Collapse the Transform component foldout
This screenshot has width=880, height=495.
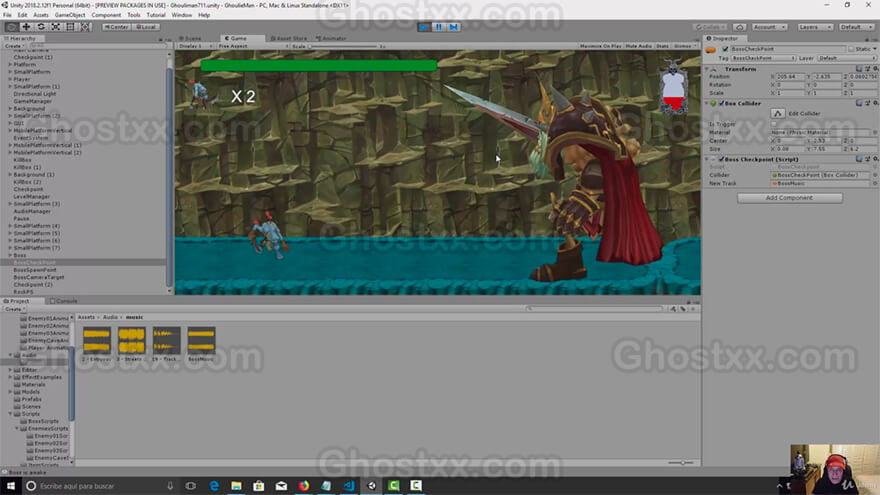pyautogui.click(x=707, y=69)
